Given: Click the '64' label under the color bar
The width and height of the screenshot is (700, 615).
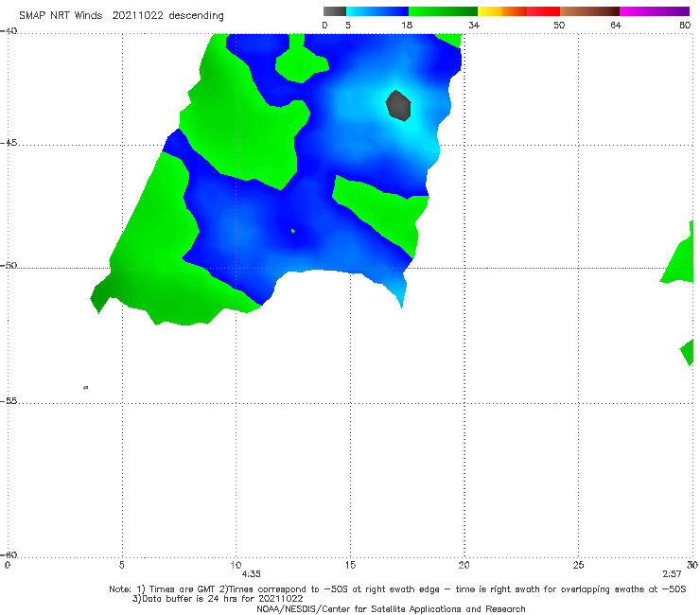Looking at the screenshot, I should click(616, 25).
